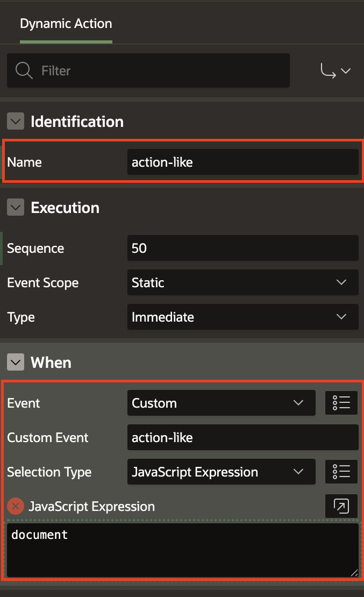364x597 pixels.
Task: Open the Type dropdown showing Immediate
Action: pos(243,317)
